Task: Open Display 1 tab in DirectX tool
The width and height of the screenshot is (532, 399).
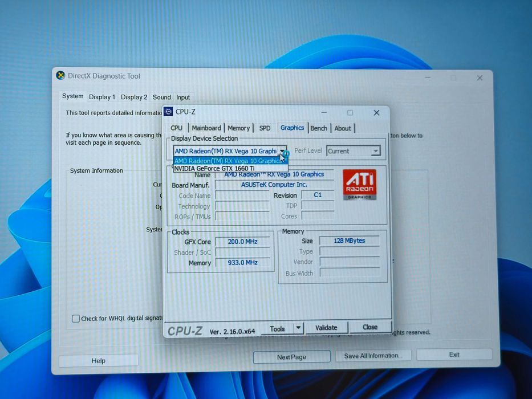Action: [x=102, y=97]
